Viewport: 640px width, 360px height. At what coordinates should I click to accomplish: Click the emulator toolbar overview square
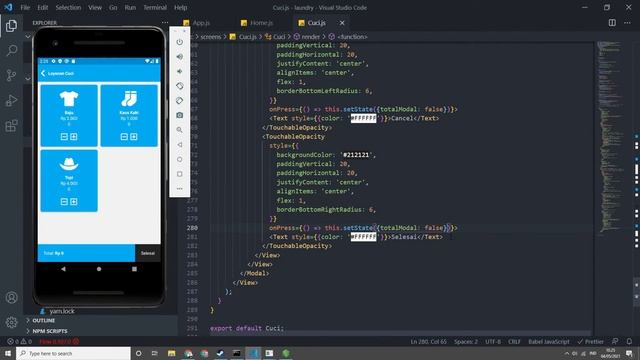[x=180, y=174]
